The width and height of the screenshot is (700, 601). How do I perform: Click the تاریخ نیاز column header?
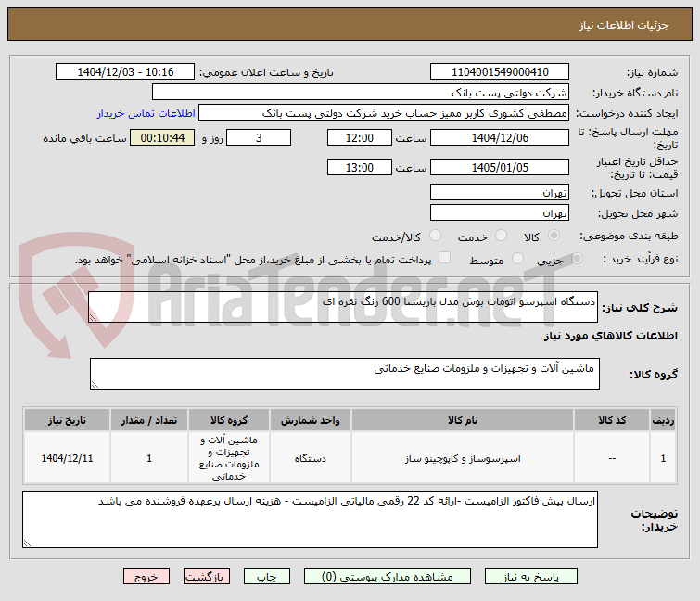tap(67, 420)
